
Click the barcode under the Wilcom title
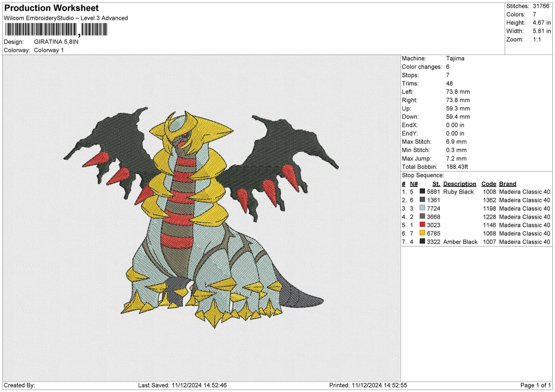(55, 31)
